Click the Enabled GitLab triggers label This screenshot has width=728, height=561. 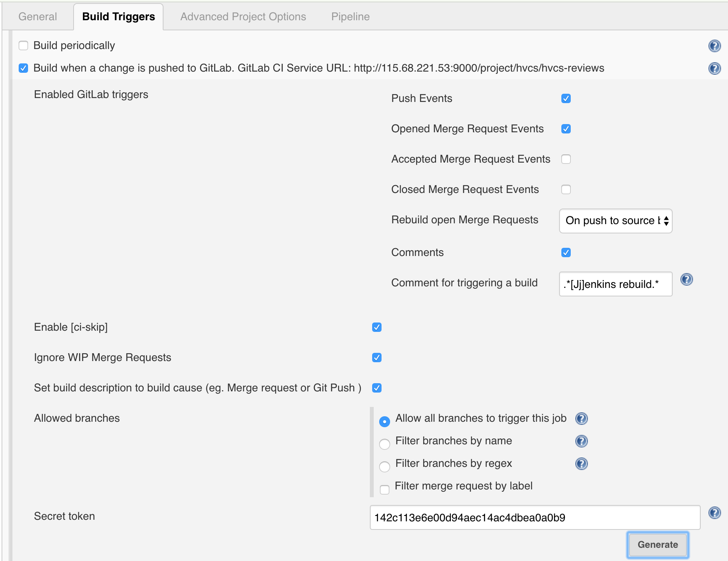[91, 95]
